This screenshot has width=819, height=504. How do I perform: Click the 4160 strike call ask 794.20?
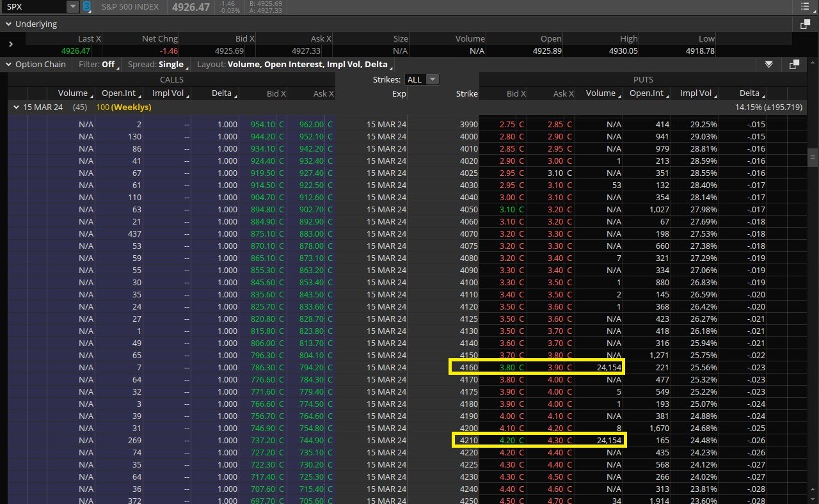[x=311, y=367]
